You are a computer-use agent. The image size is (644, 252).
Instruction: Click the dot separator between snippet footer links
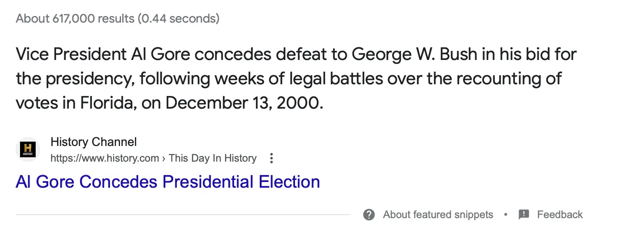[x=505, y=214]
